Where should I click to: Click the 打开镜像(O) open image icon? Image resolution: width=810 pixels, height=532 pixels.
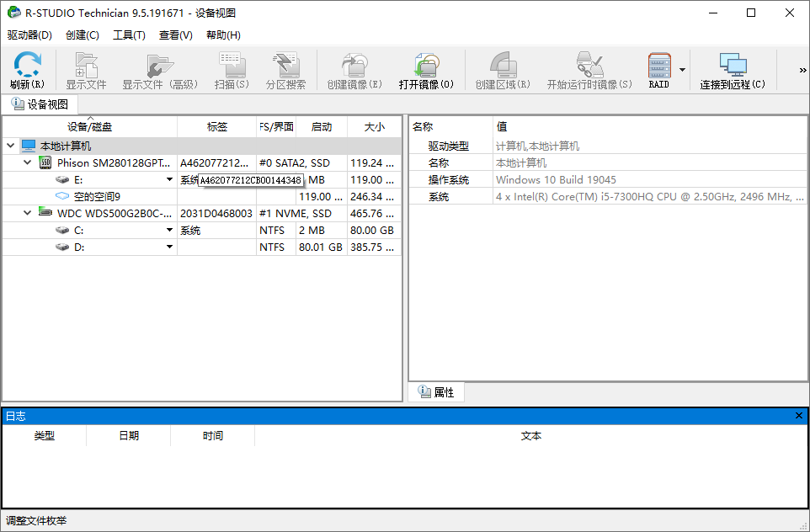(426, 65)
